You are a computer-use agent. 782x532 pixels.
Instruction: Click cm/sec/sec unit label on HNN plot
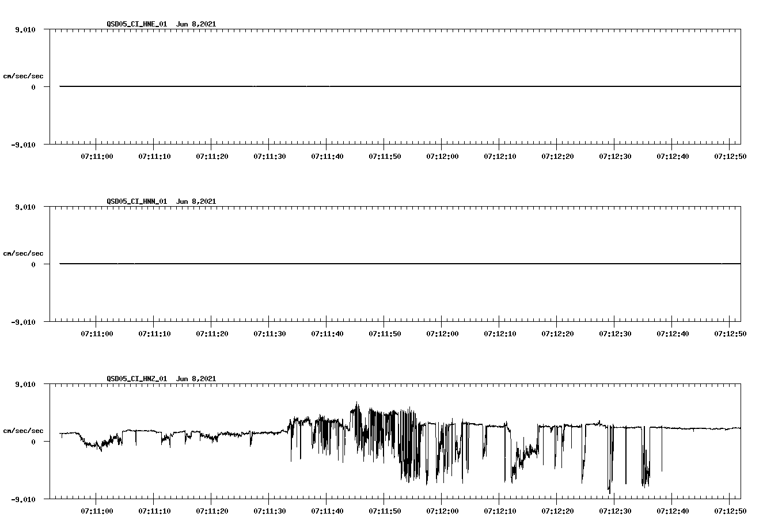(x=23, y=253)
